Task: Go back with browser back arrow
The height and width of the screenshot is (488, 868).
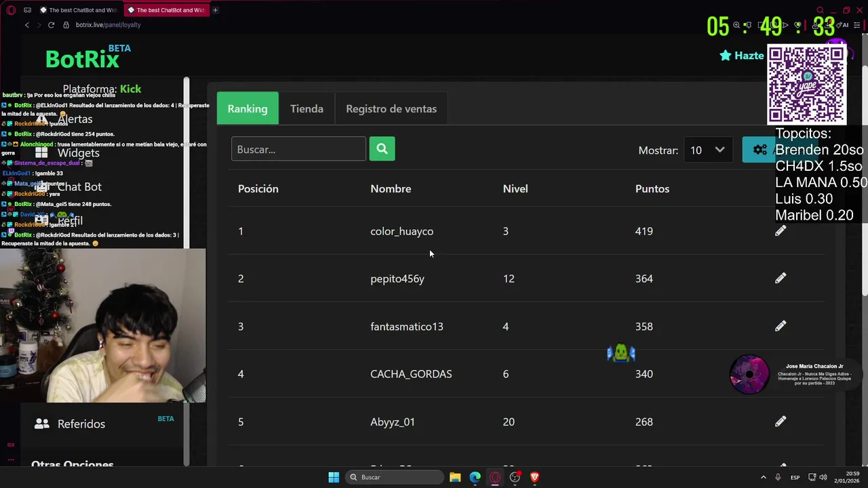Action: click(27, 25)
